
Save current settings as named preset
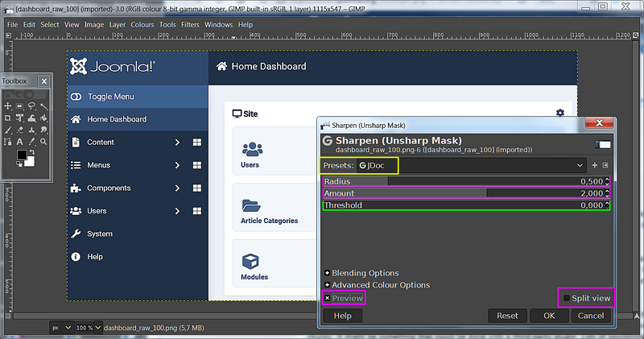[594, 165]
